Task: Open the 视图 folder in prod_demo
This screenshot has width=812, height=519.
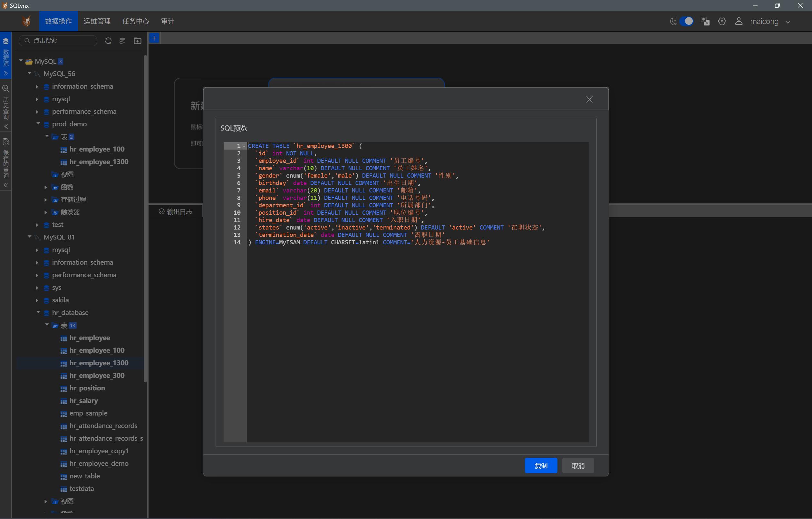Action: [67, 174]
